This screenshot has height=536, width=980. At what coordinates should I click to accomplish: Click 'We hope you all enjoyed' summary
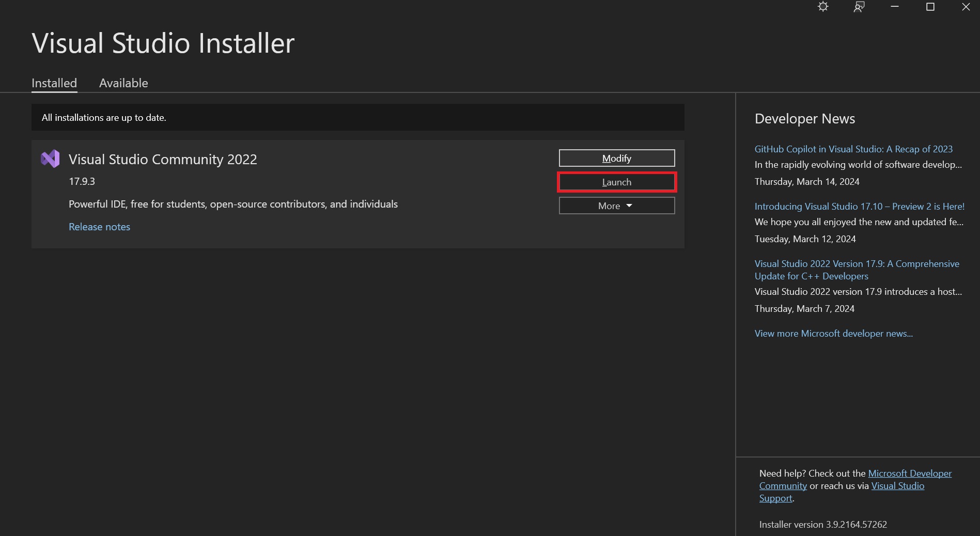[859, 222]
